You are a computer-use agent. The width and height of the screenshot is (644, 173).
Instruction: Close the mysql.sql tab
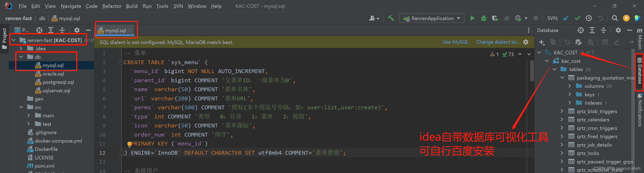pyautogui.click(x=130, y=30)
